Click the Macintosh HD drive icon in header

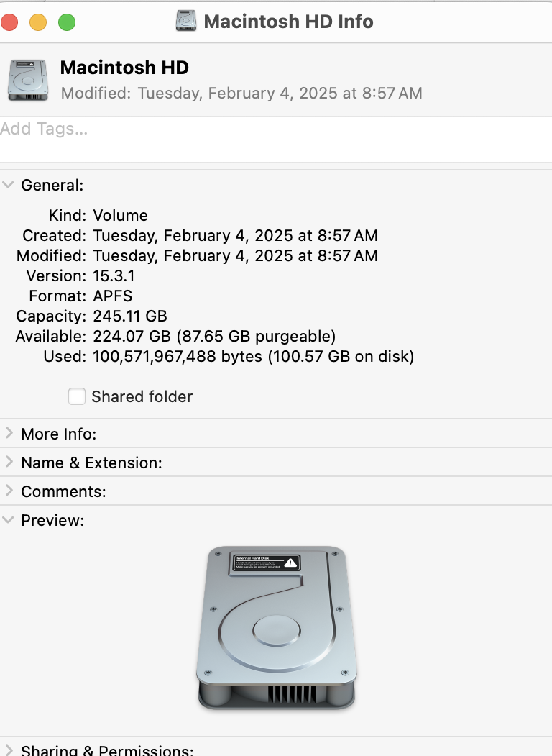28,80
